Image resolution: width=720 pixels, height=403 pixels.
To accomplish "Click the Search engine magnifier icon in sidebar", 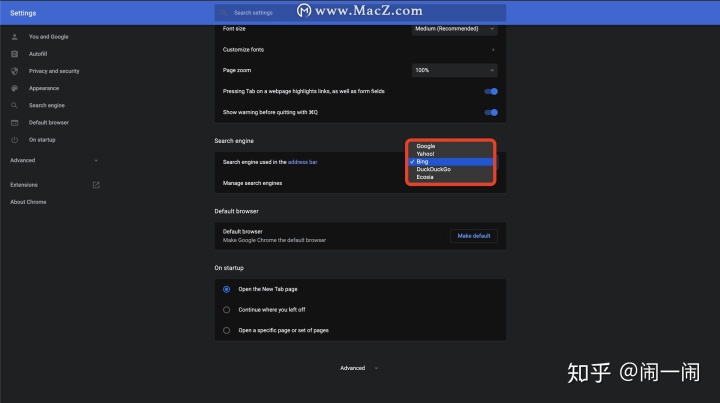I will pos(15,106).
